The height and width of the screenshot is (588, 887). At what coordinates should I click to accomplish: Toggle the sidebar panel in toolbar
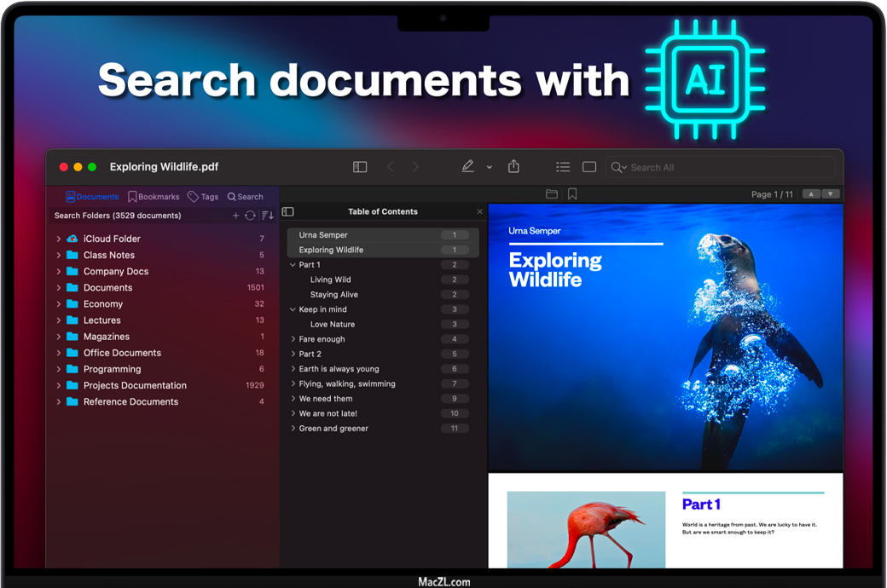pos(360,167)
